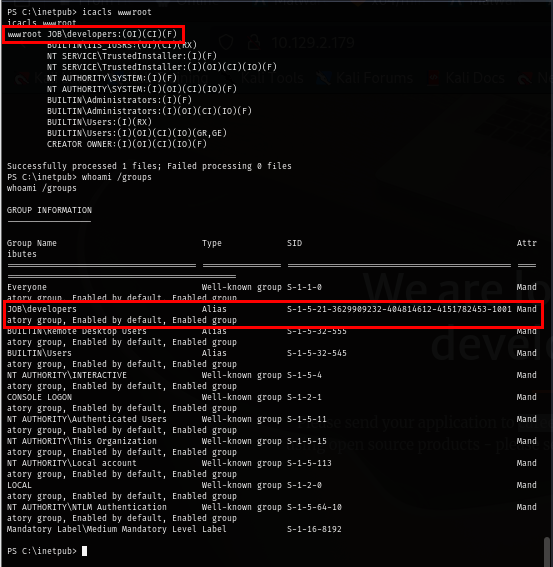
Task: Click SID 'S-1-5-15'
Action: pyautogui.click(x=307, y=441)
